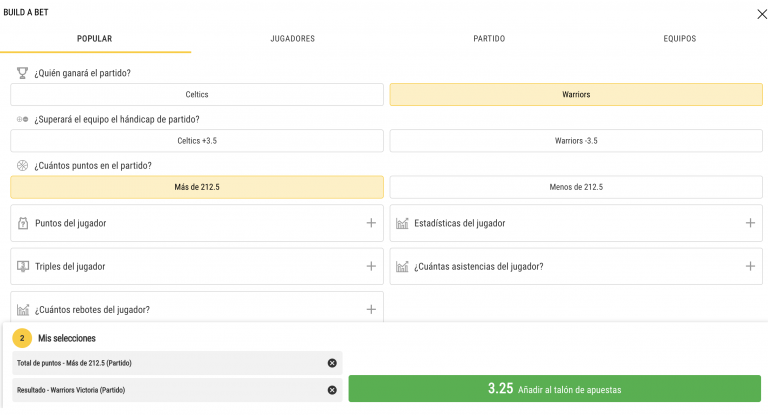Deselect the Warriors winner option
This screenshot has height=415, width=768.
pyautogui.click(x=576, y=95)
